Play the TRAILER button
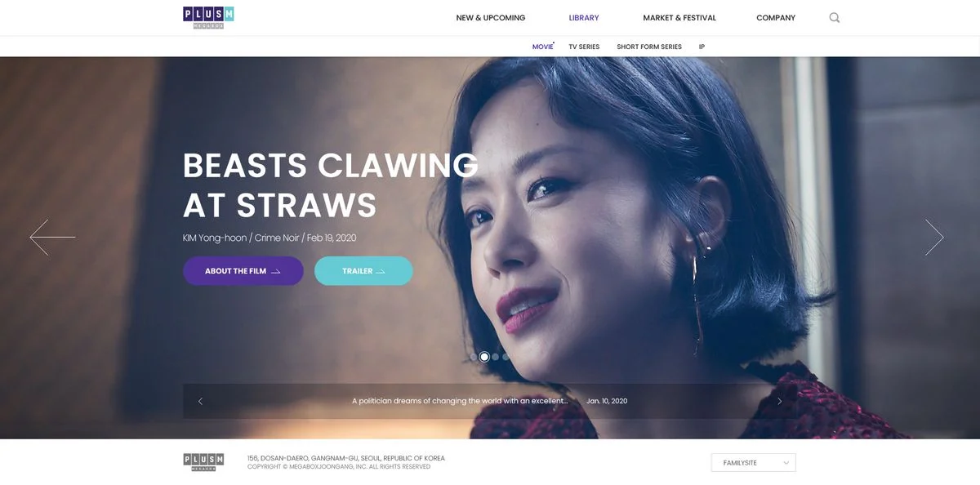 point(363,271)
